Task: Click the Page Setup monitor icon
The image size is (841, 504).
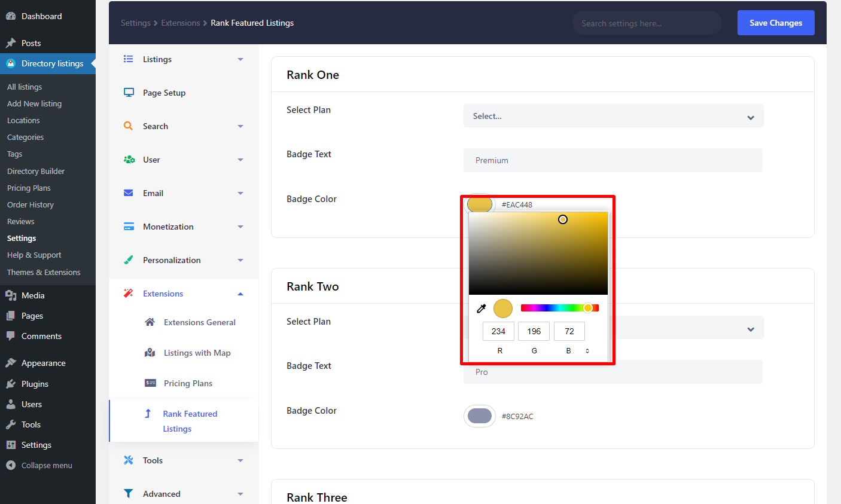Action: (x=129, y=92)
